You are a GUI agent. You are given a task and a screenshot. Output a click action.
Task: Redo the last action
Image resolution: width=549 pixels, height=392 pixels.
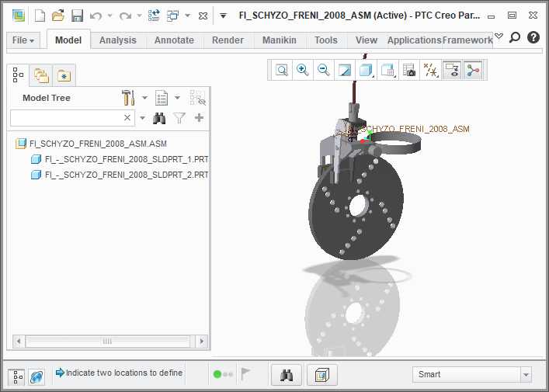[125, 16]
